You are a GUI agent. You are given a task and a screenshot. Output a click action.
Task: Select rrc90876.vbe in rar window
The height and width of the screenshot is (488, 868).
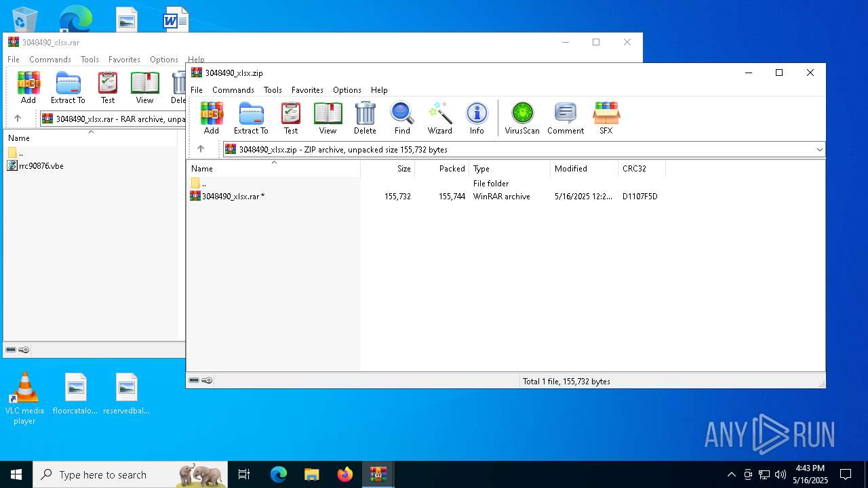[x=35, y=166]
